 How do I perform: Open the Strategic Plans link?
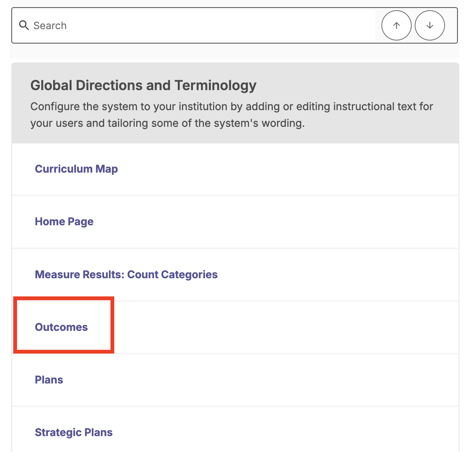pyautogui.click(x=74, y=432)
